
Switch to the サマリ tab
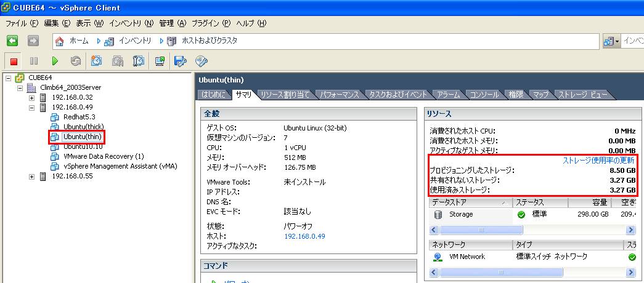[x=243, y=95]
